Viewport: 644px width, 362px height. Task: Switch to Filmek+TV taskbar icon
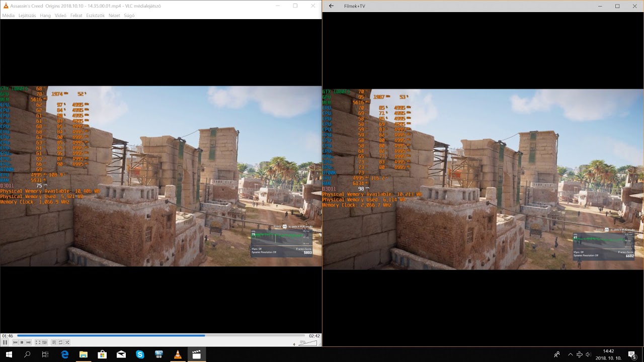197,354
